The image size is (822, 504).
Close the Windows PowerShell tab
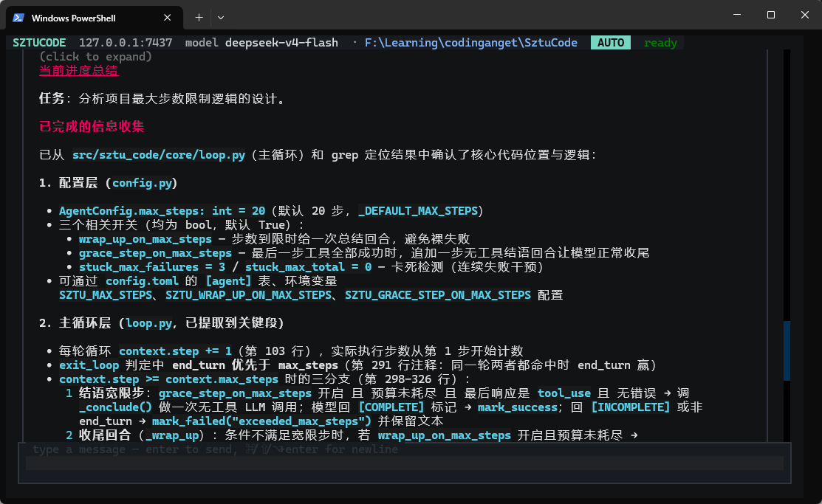pos(167,18)
